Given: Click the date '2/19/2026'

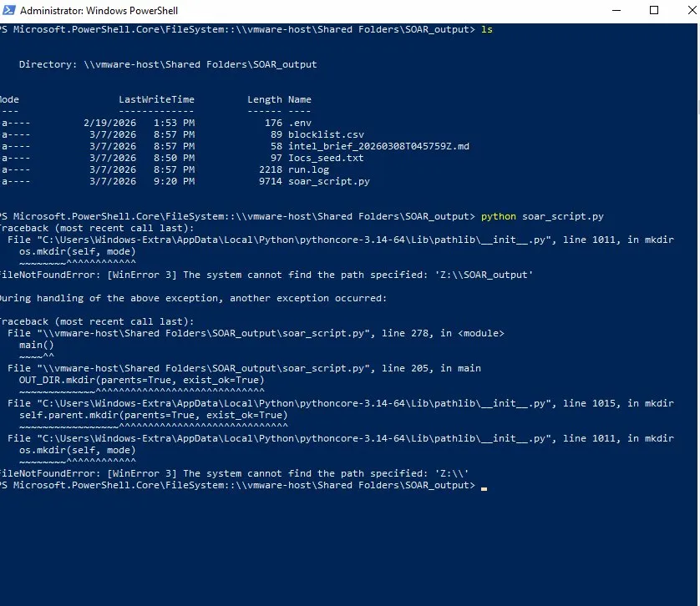Looking at the screenshot, I should [109, 123].
